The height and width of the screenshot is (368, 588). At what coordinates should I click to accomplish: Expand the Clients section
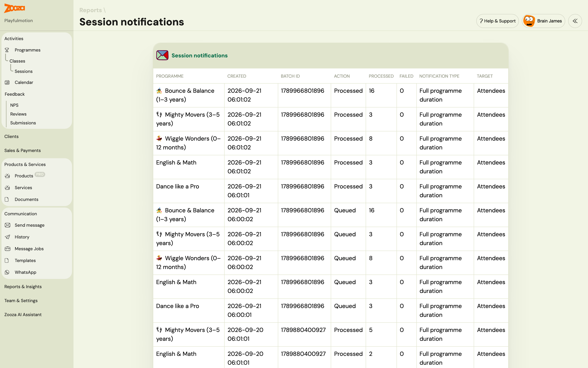[x=11, y=136]
